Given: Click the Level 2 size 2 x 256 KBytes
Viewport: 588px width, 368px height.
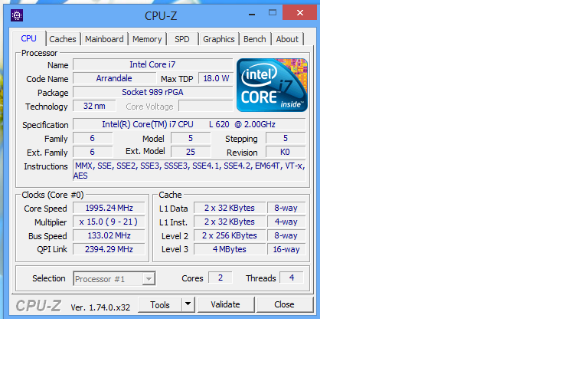Looking at the screenshot, I should 230,235.
